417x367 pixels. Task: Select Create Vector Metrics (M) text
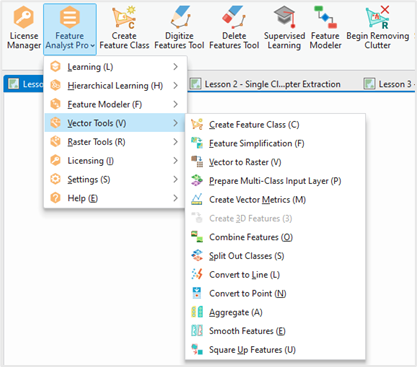(257, 200)
